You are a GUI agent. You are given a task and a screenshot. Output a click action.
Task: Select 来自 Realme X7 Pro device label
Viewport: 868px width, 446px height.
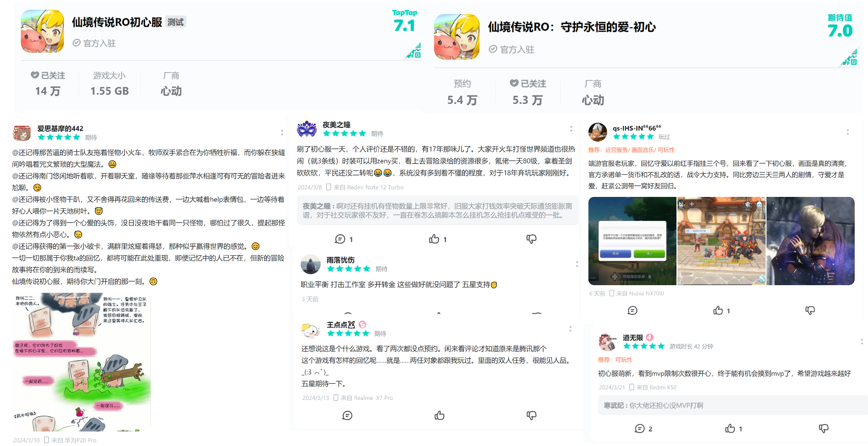pos(363,398)
